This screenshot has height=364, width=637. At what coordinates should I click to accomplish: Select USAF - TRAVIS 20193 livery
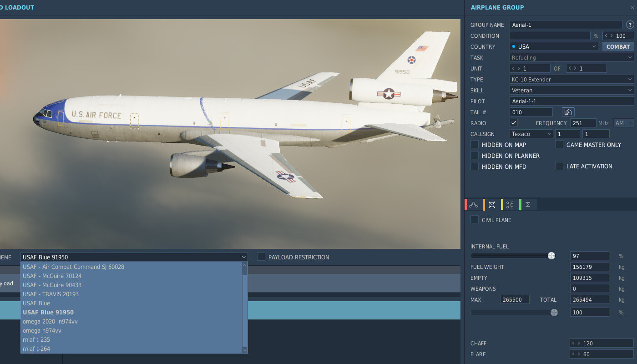click(131, 294)
